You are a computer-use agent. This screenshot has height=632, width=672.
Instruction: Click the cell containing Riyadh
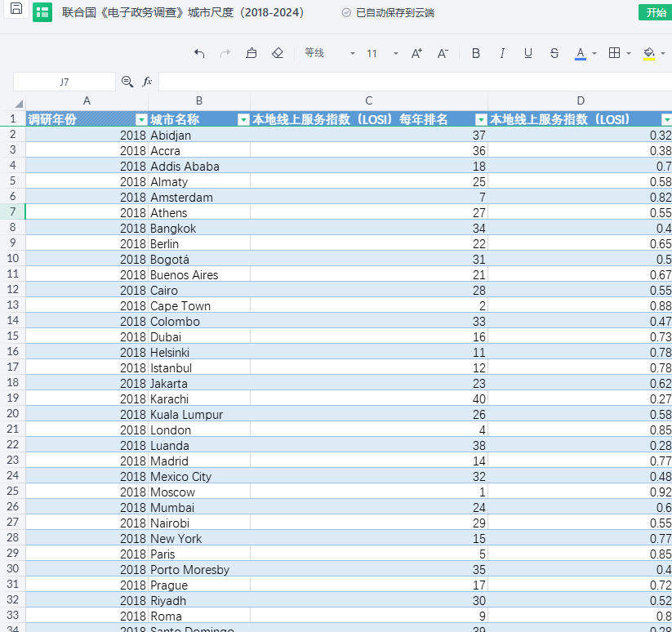pyautogui.click(x=199, y=601)
